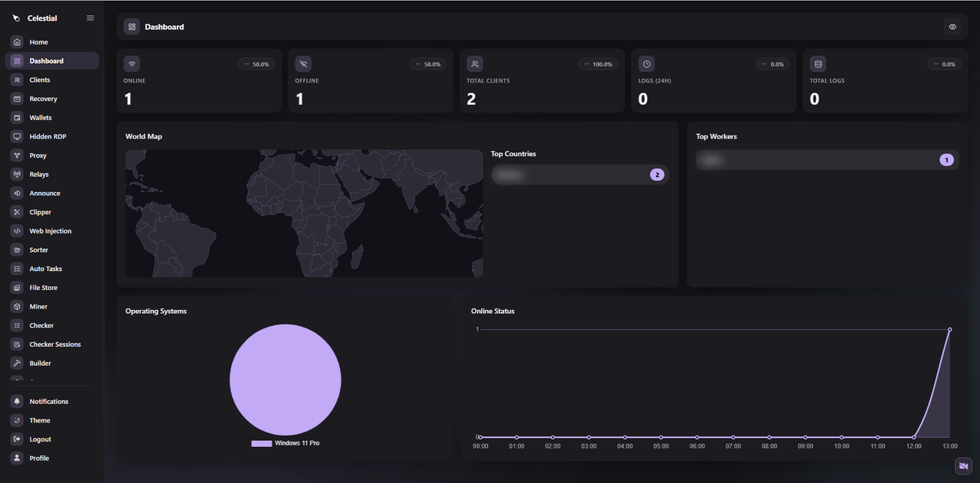980x483 pixels.
Task: Open the Checker menu item
Action: click(x=52, y=325)
